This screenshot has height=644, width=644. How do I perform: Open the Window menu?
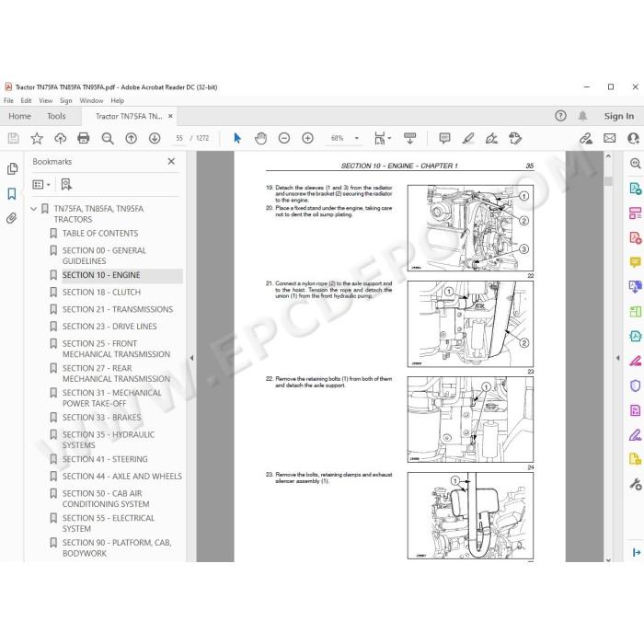coord(91,100)
